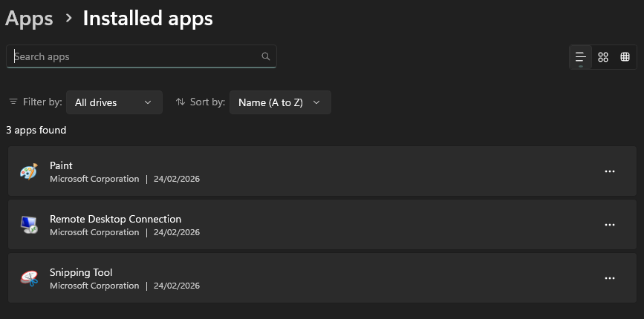Click the Snipping Tool scissors icon
This screenshot has height=319, width=644.
[29, 278]
